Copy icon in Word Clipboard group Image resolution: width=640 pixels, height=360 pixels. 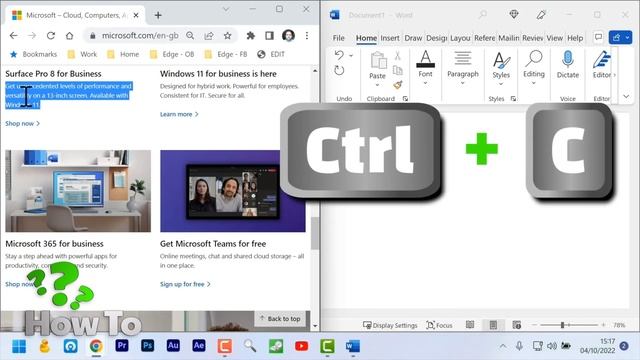point(398,70)
